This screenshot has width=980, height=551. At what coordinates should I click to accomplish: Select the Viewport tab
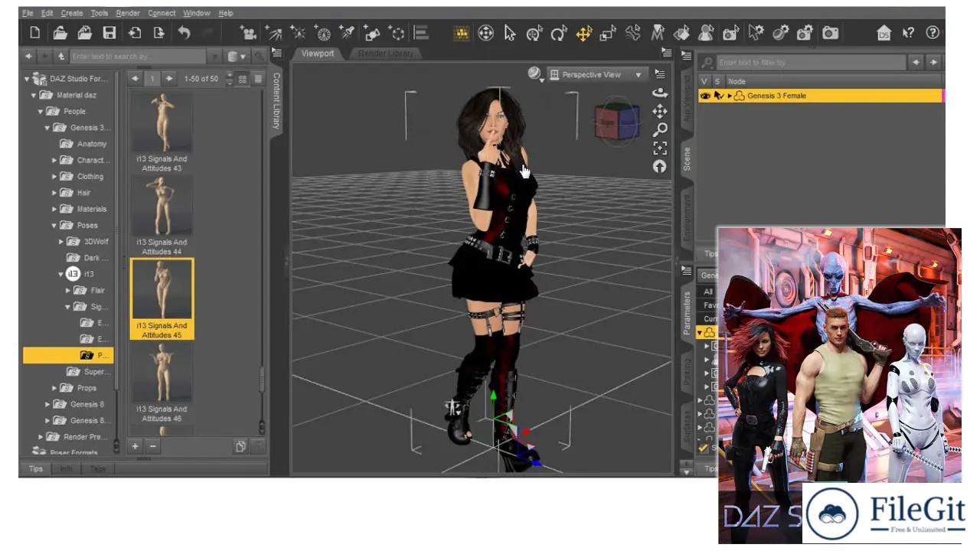[318, 54]
